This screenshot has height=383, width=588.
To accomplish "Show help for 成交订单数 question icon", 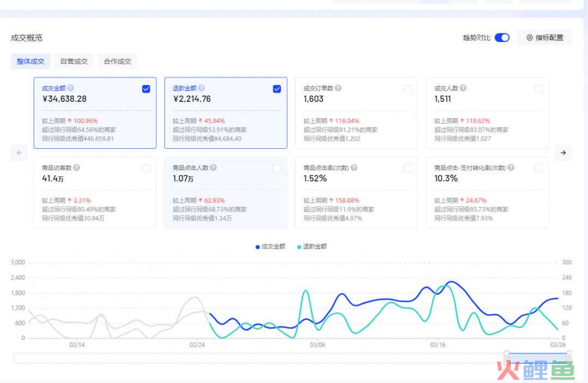I will [x=338, y=88].
